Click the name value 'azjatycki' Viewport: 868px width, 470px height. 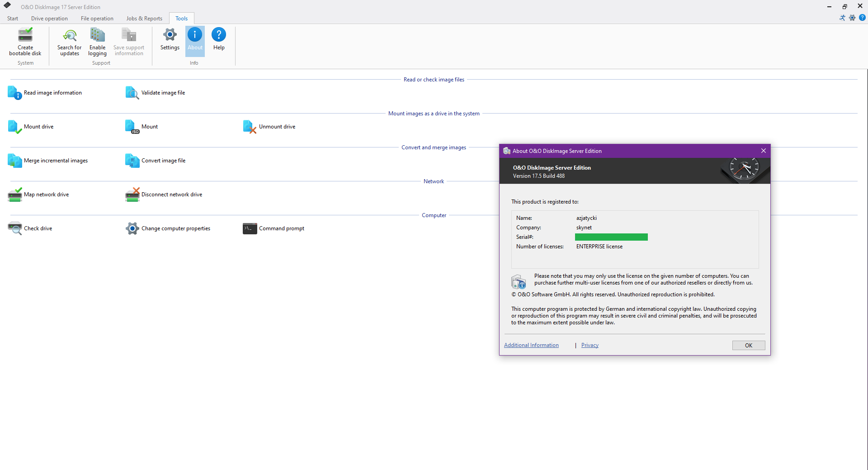pyautogui.click(x=586, y=218)
